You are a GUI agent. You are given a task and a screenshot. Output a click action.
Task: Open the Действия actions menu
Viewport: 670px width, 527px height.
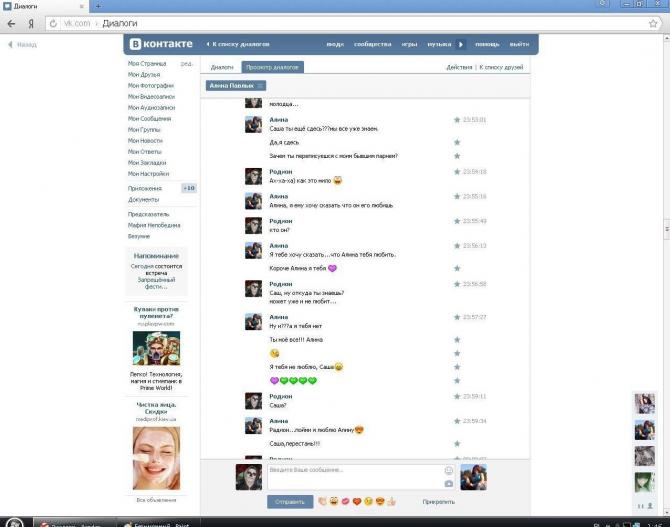tap(459, 67)
